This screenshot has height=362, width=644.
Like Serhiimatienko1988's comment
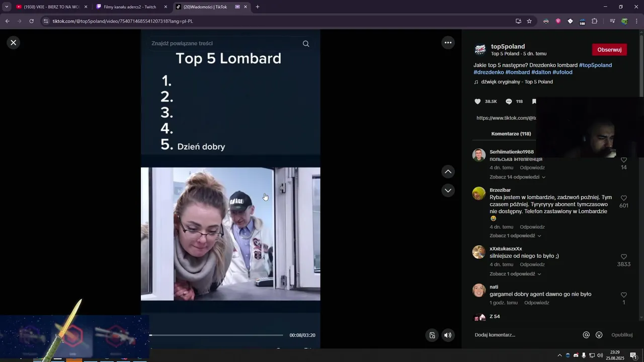coord(624,160)
